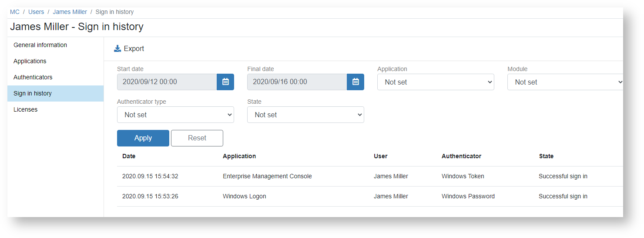This screenshot has height=238, width=644.
Task: Open the Final date calendar picker
Action: (356, 82)
